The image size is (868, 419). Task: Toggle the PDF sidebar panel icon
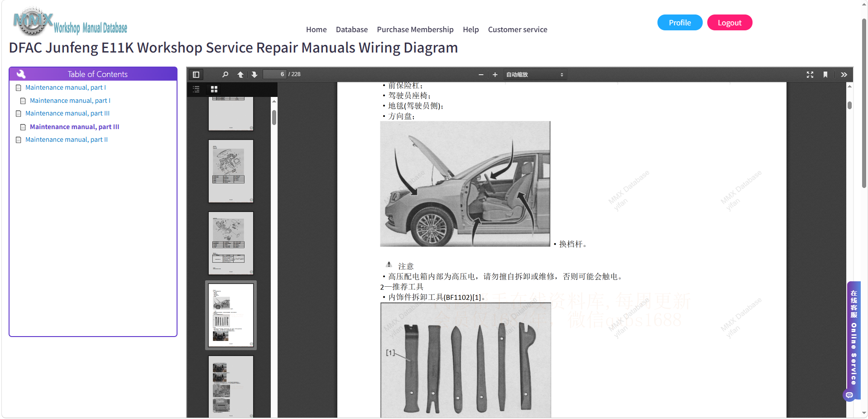coord(196,75)
